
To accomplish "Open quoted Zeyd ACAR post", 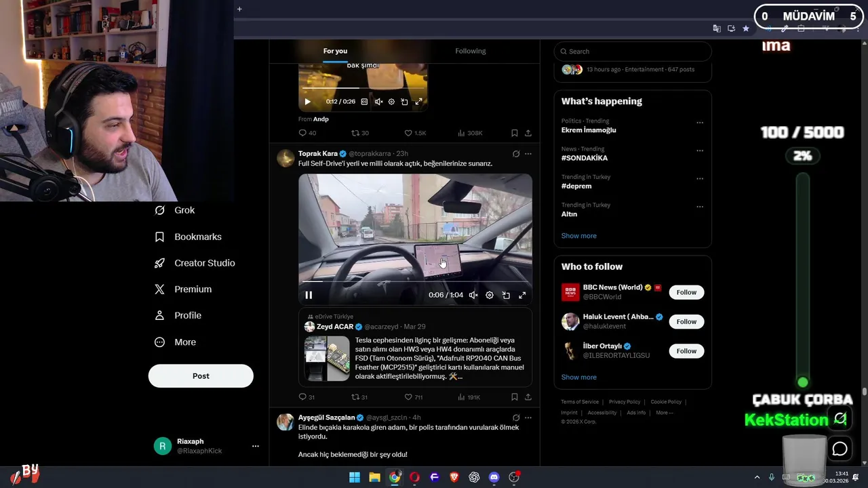I will (x=415, y=348).
